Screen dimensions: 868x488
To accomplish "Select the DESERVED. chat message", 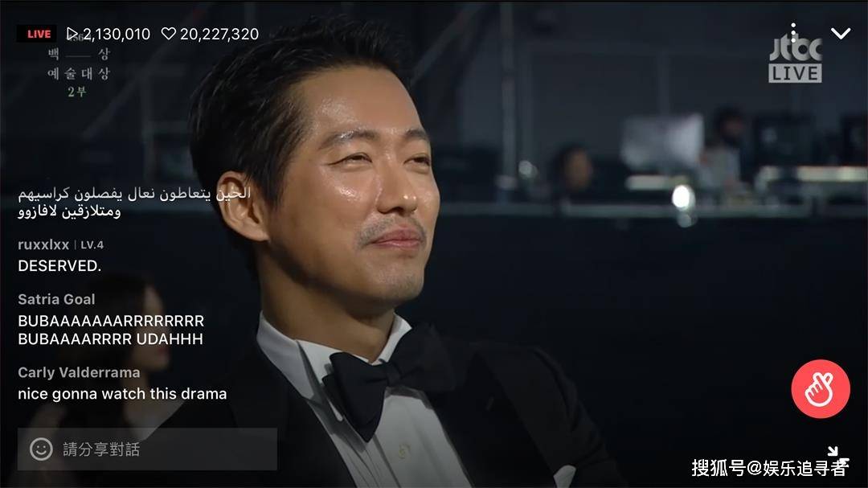I will (x=59, y=266).
